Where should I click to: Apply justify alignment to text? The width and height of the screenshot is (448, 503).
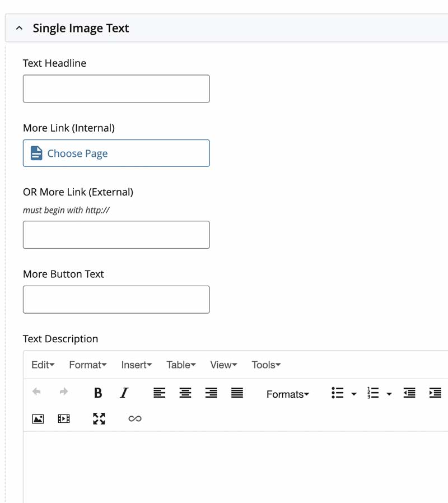(x=237, y=393)
